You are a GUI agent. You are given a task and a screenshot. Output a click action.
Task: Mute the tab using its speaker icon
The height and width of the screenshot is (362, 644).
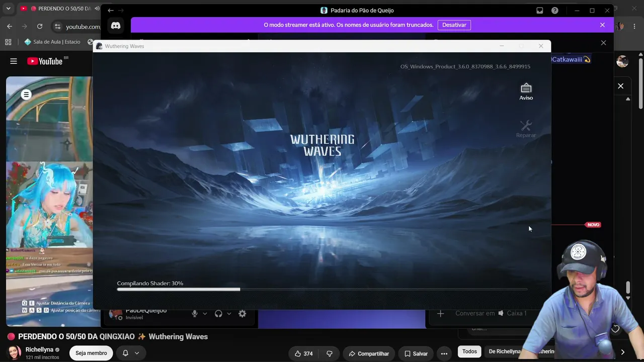coord(97,9)
